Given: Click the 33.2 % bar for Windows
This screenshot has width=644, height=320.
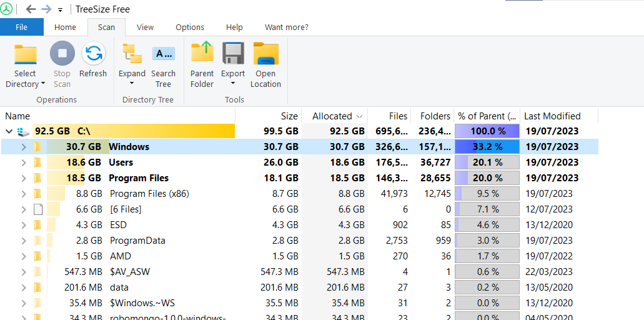Looking at the screenshot, I should [487, 147].
